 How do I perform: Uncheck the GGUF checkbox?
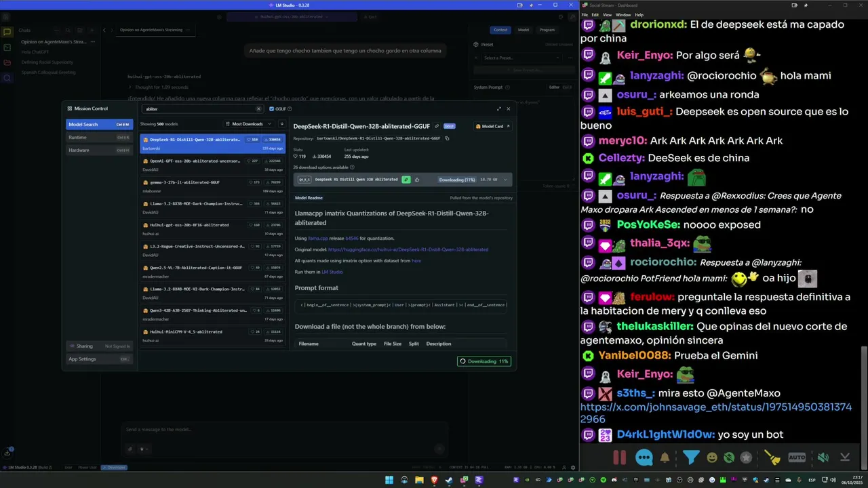click(272, 108)
